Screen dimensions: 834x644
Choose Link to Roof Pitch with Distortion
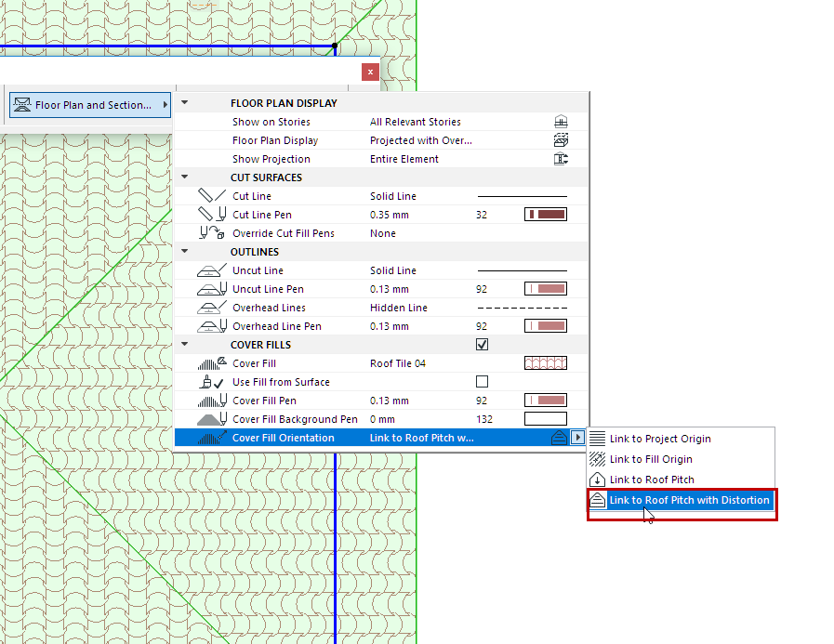(681, 500)
